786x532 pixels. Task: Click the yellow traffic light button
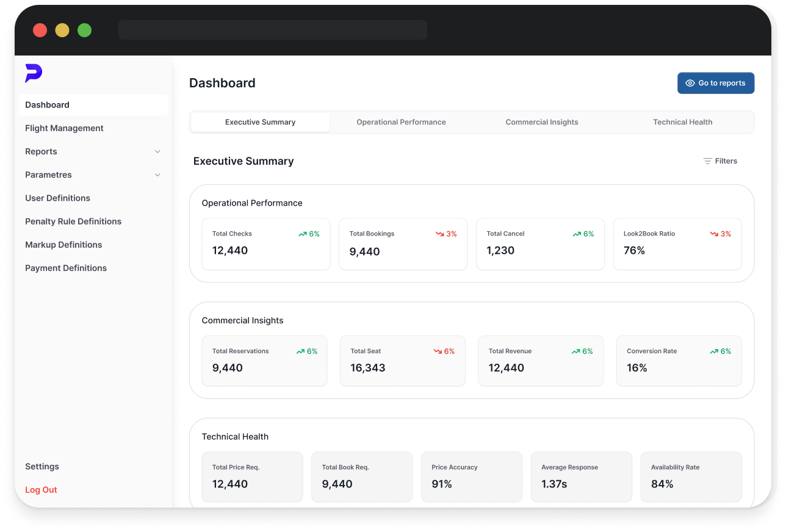(62, 30)
